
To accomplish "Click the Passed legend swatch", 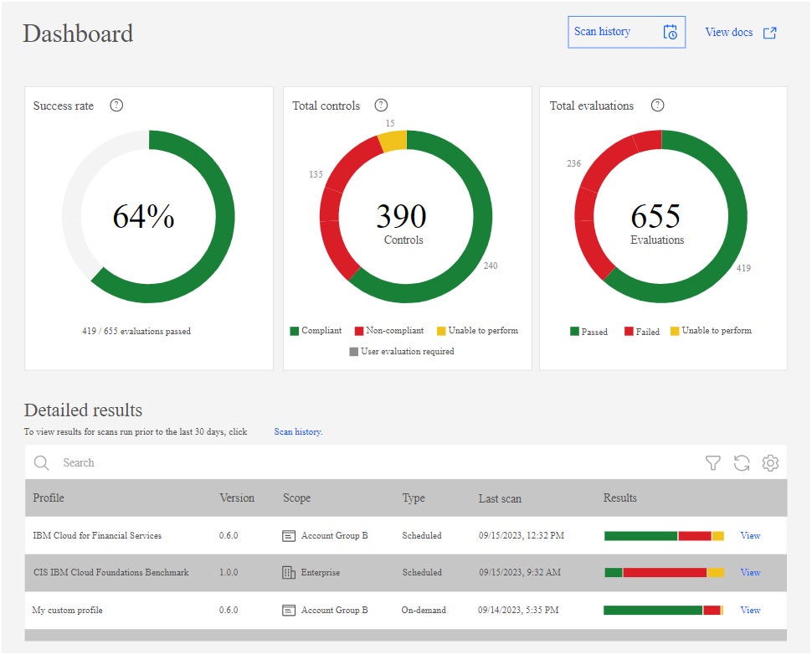I will 574,331.
